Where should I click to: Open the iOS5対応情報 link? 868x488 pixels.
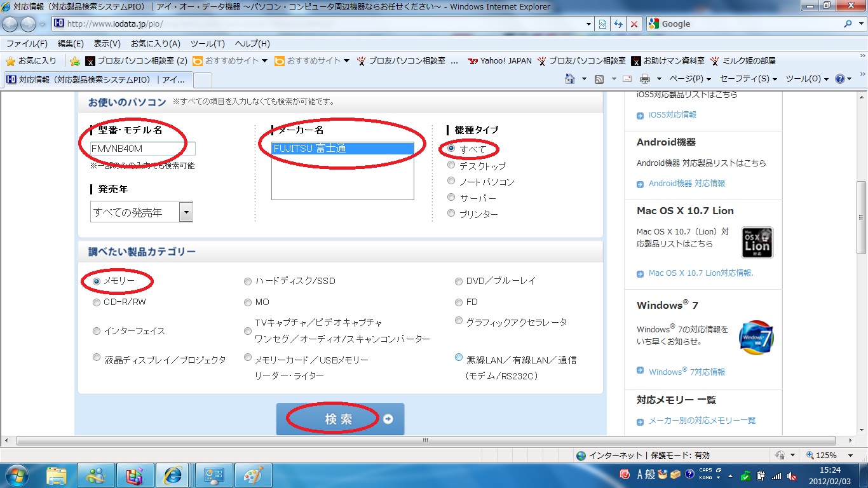coord(672,115)
